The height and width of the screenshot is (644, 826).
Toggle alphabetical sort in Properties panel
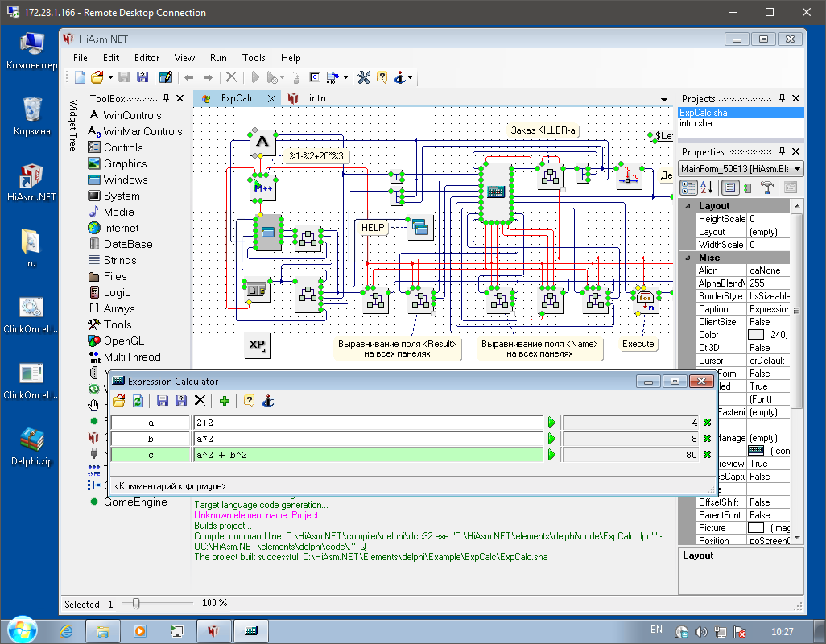coord(707,188)
